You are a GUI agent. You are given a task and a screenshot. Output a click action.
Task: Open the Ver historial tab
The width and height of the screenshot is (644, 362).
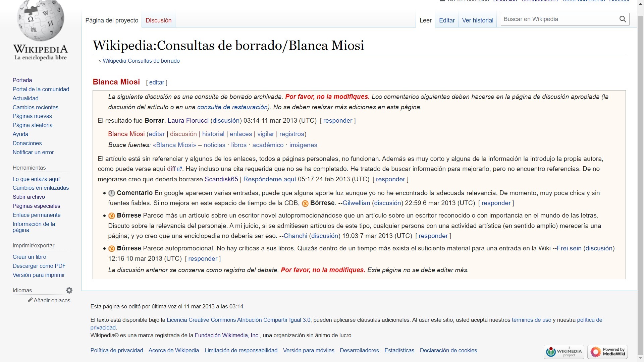click(x=478, y=20)
